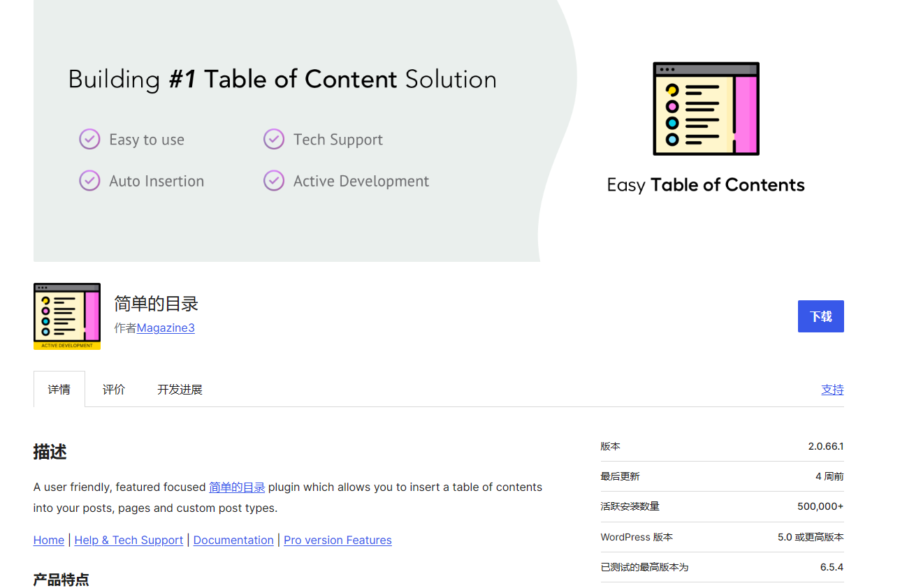Open the 详情 tab
Image resolution: width=900 pixels, height=588 pixels.
click(59, 389)
